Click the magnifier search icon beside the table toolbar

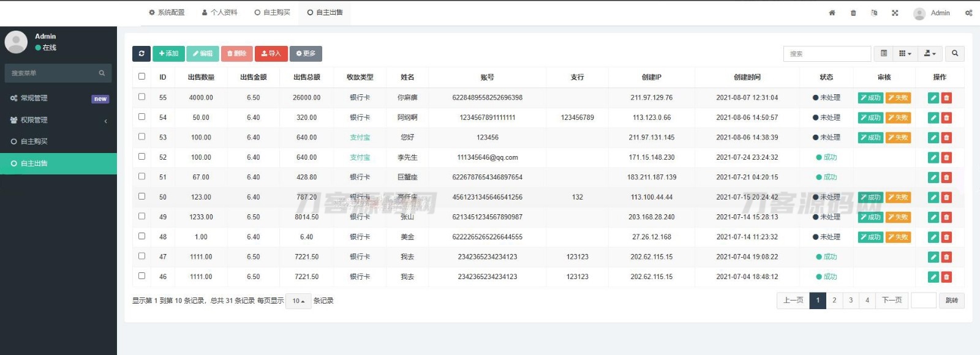954,54
